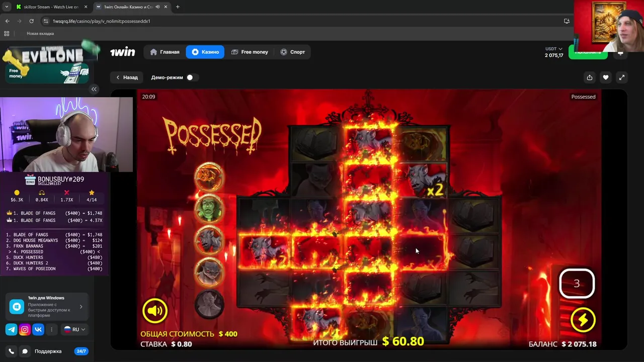The height and width of the screenshot is (362, 644).
Task: Click the screen cast icon in address bar
Action: pyautogui.click(x=567, y=21)
